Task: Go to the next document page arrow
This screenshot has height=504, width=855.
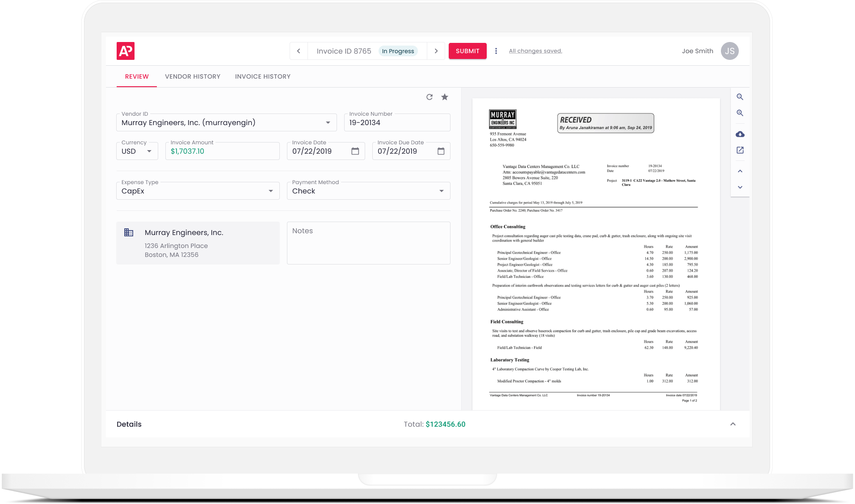Action: 740,187
